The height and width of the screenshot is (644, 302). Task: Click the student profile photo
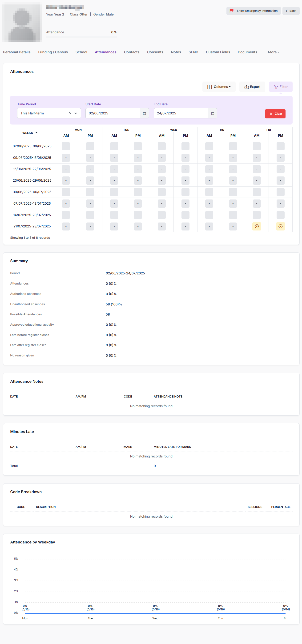coord(22,22)
